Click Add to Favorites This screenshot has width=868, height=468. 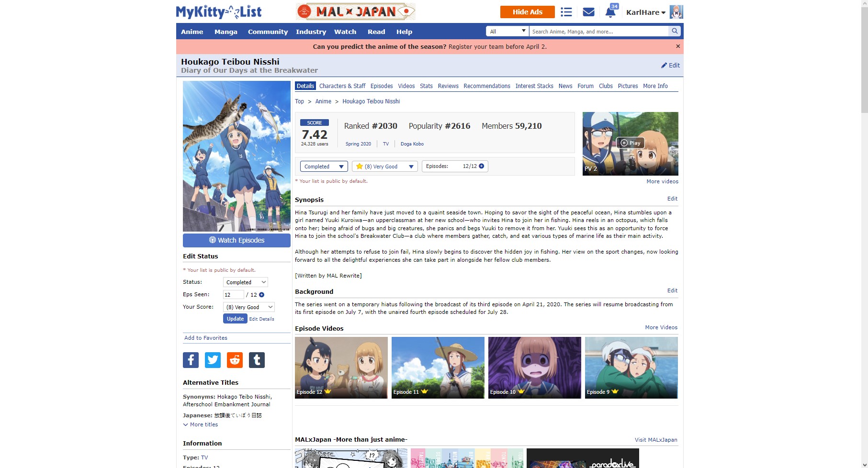pyautogui.click(x=206, y=338)
